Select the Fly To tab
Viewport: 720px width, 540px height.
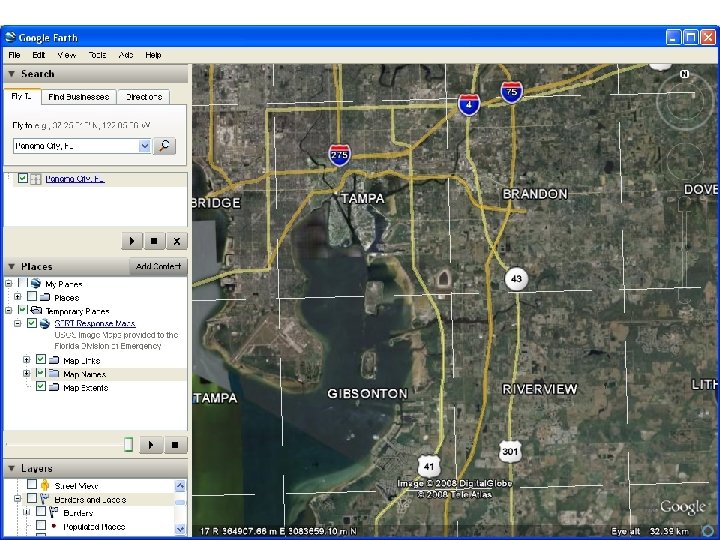(22, 96)
